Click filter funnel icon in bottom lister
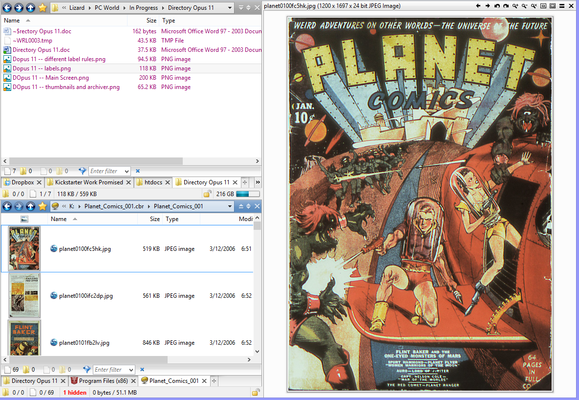 pyautogui.click(x=87, y=369)
